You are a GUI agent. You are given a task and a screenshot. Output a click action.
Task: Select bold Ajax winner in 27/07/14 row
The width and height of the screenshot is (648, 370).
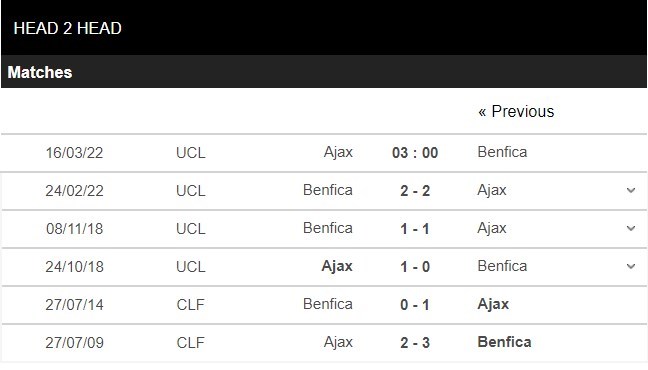(x=493, y=304)
